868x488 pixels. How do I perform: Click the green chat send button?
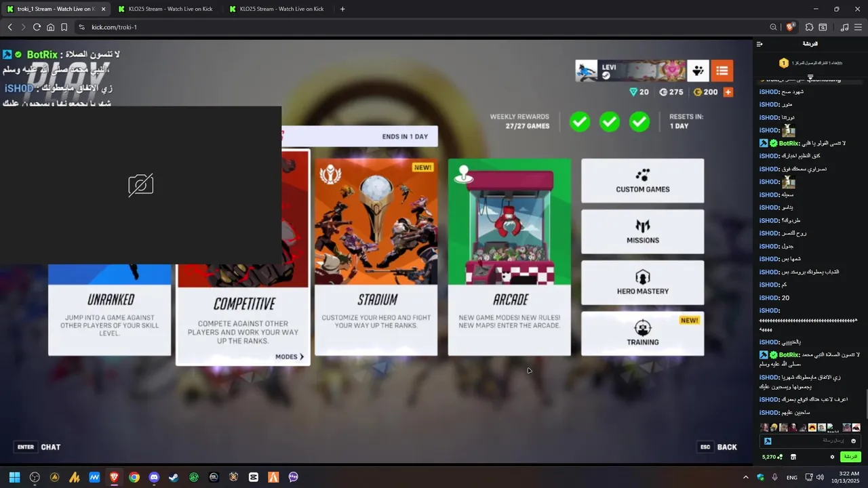(850, 457)
